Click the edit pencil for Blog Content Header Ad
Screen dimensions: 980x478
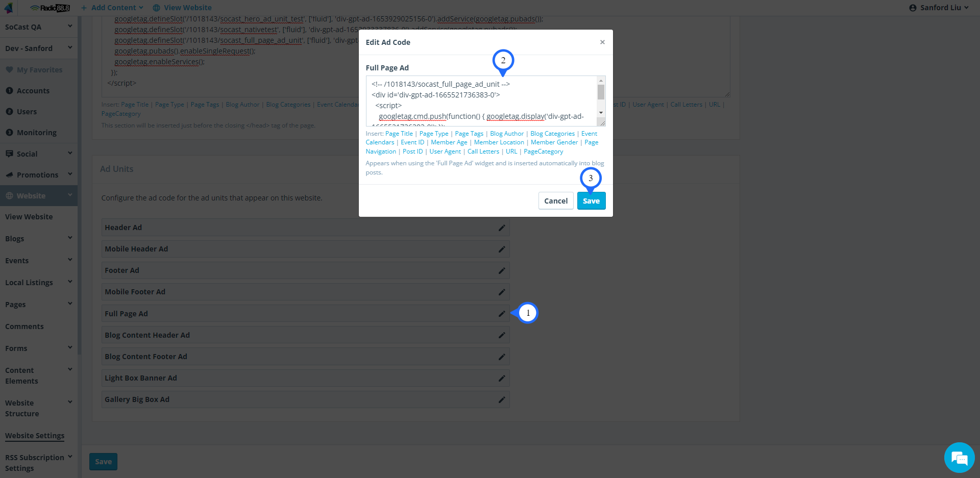(x=502, y=335)
